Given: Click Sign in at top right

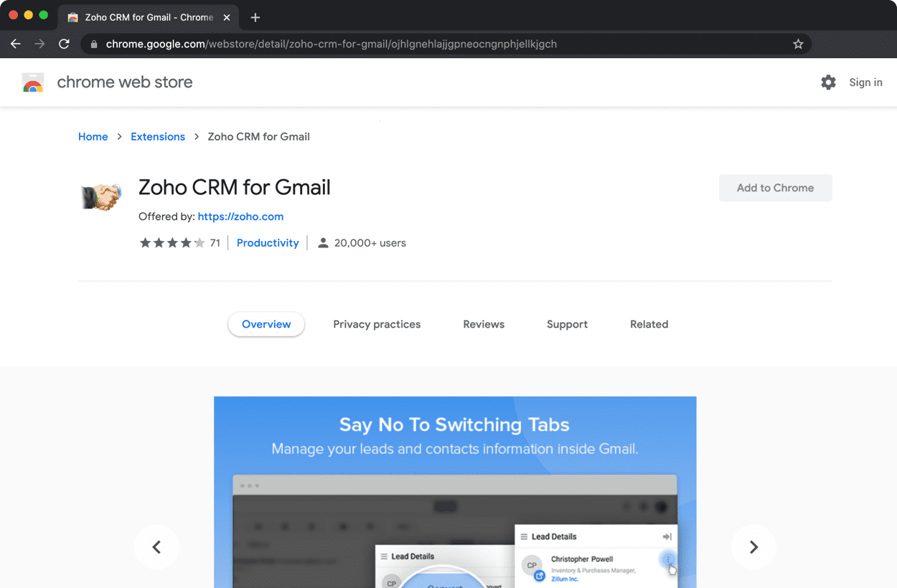Looking at the screenshot, I should tap(865, 82).
